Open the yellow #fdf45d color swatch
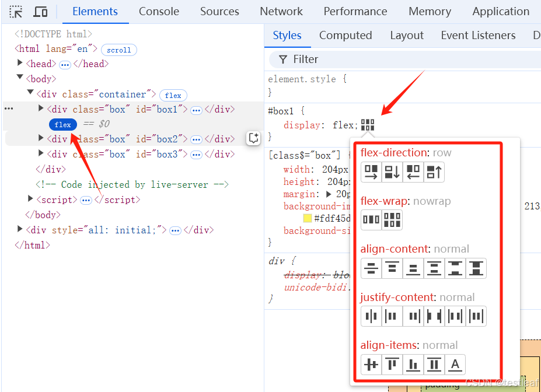Image resolution: width=541 pixels, height=392 pixels. point(308,219)
